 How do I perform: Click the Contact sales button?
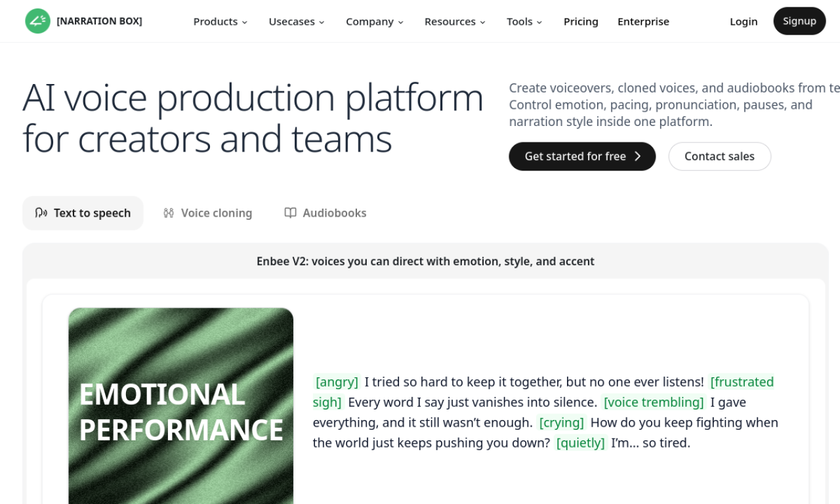(x=719, y=156)
